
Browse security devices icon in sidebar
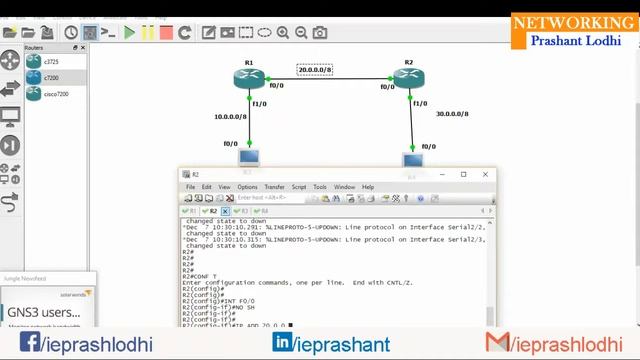click(10, 145)
